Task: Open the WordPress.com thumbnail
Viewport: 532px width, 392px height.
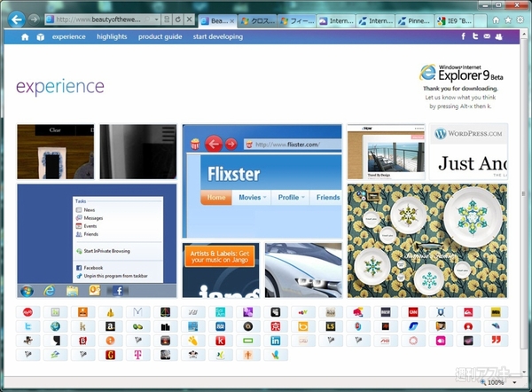Action: click(x=468, y=152)
